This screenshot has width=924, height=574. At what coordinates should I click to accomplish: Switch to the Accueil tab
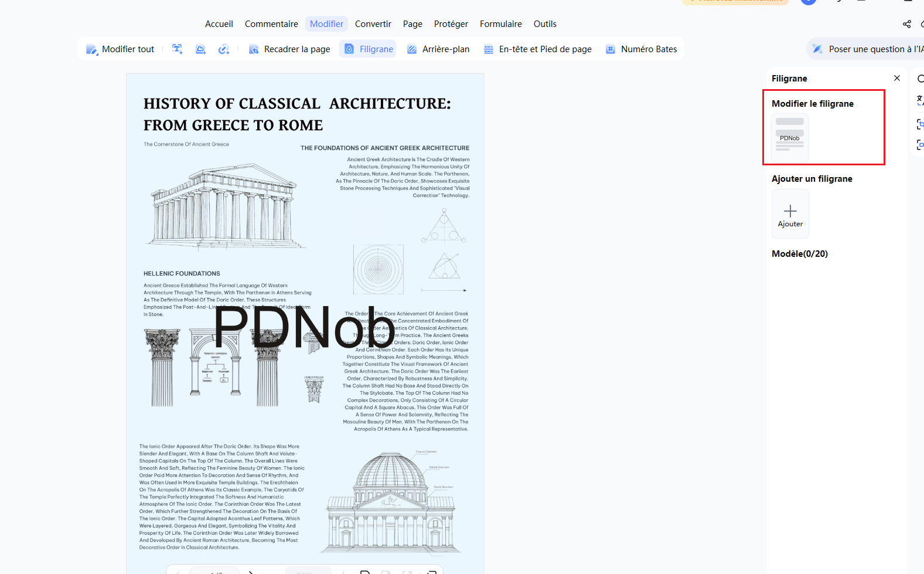tap(219, 24)
